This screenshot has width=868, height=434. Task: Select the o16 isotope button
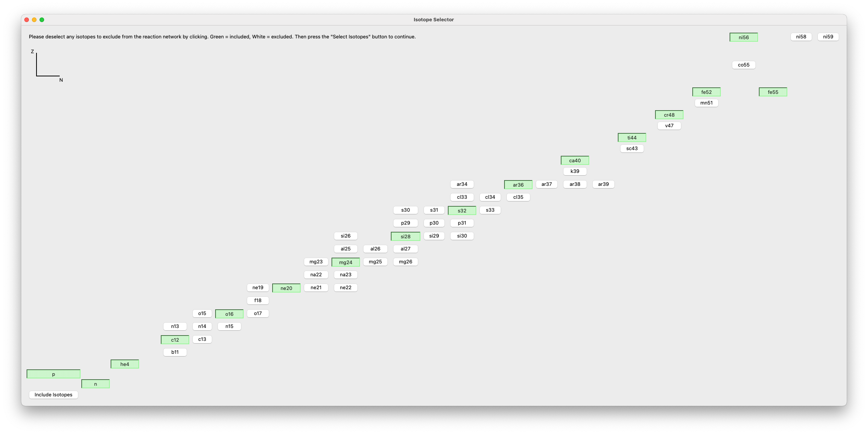[229, 313]
